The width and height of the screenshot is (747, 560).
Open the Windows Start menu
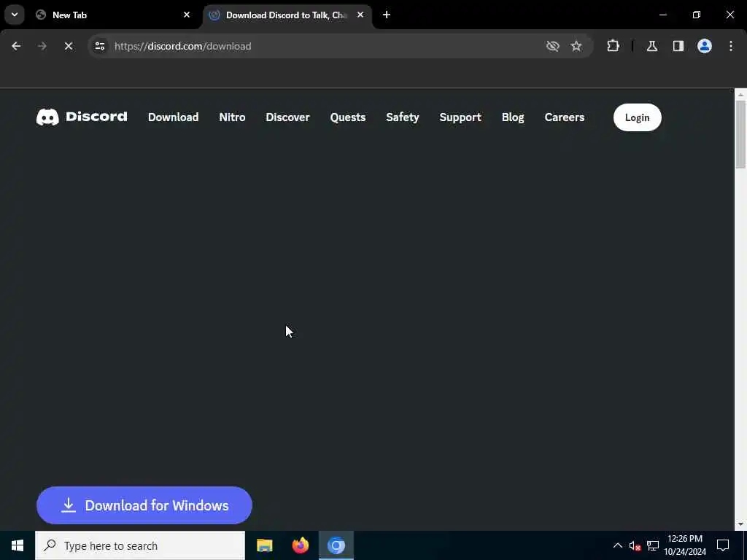click(18, 545)
